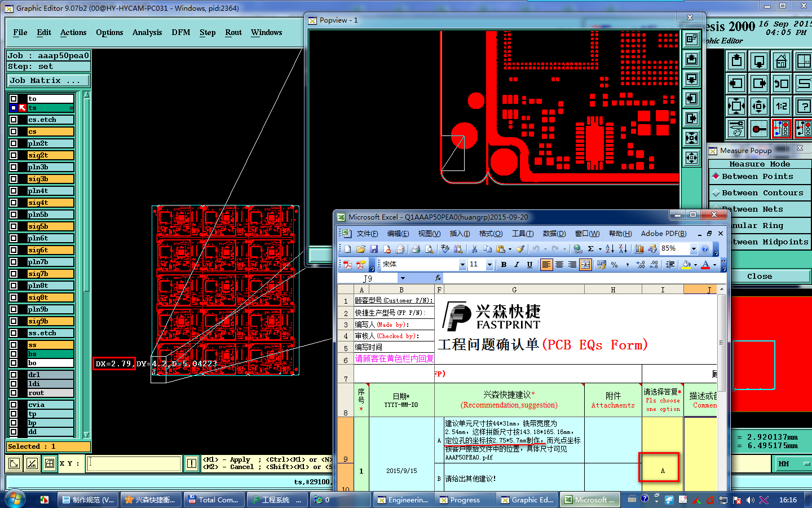The height and width of the screenshot is (508, 812).
Task: Click the Job Matrix button
Action: [x=48, y=81]
